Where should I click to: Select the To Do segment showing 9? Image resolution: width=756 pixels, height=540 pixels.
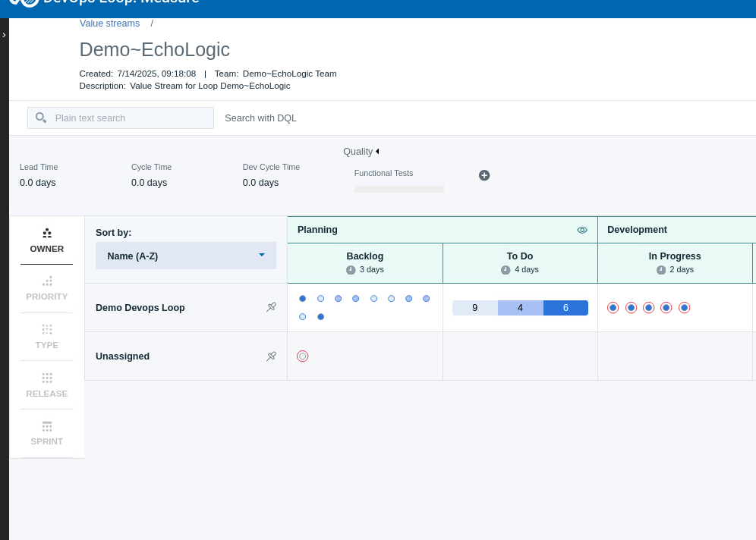(x=475, y=308)
